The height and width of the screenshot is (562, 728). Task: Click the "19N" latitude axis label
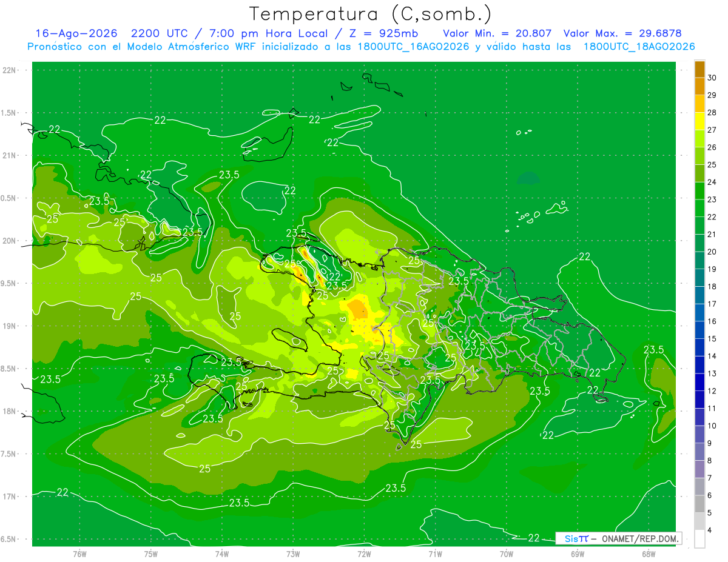point(10,326)
